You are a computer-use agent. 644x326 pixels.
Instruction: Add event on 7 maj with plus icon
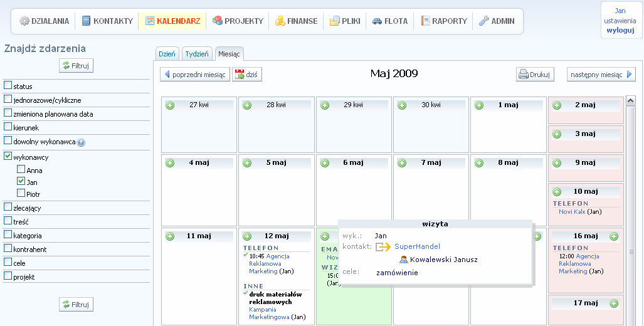pos(402,163)
